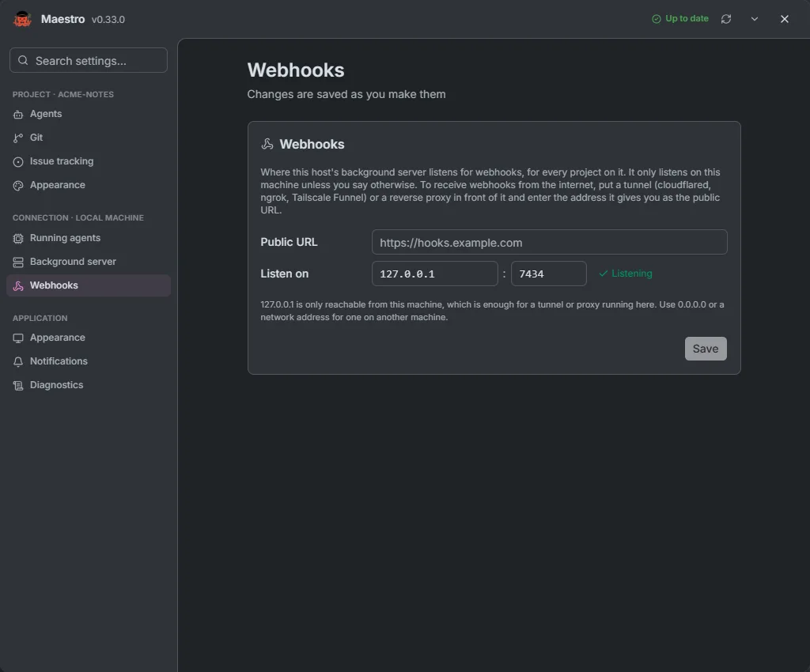The image size is (810, 672).
Task: Open project Appearance settings
Action: 89,185
